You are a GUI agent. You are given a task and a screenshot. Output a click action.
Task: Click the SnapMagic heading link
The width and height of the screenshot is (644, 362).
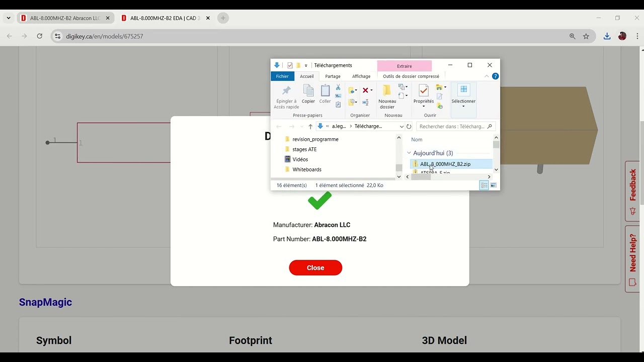(x=45, y=302)
